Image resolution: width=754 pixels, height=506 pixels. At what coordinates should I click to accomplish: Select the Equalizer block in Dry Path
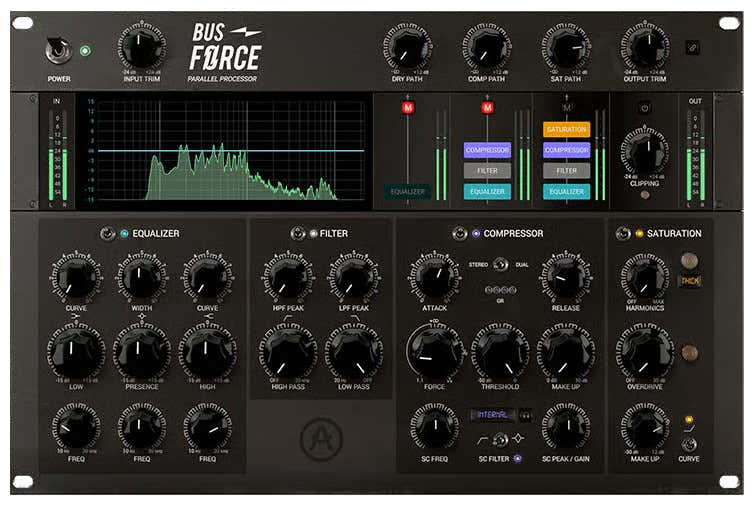tap(407, 191)
